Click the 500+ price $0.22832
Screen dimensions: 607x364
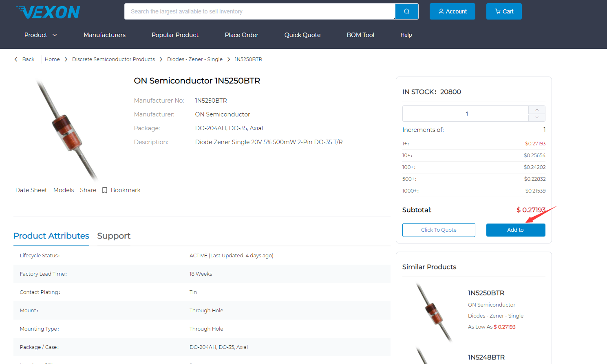coord(534,179)
